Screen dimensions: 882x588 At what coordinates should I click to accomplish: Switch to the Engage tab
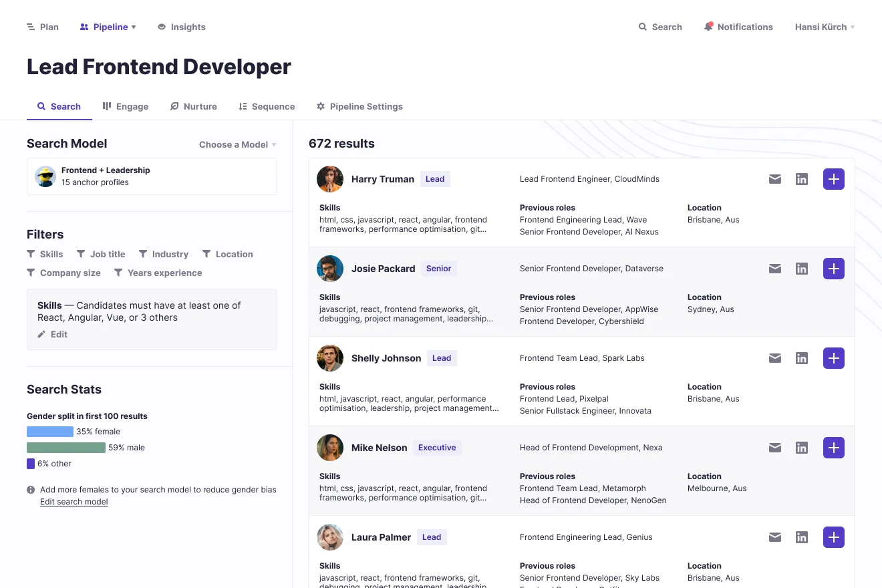(126, 106)
